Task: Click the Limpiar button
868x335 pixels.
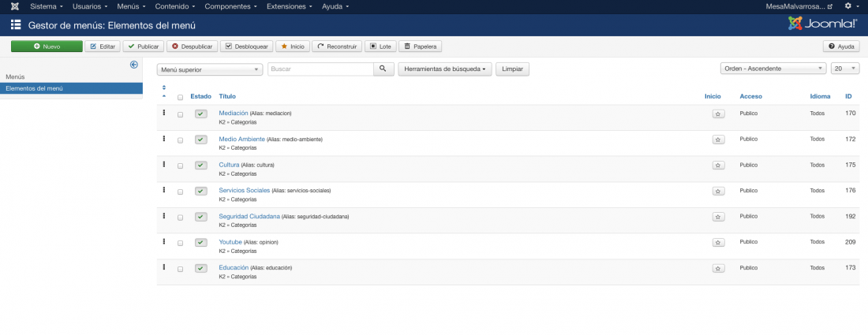Action: [512, 69]
